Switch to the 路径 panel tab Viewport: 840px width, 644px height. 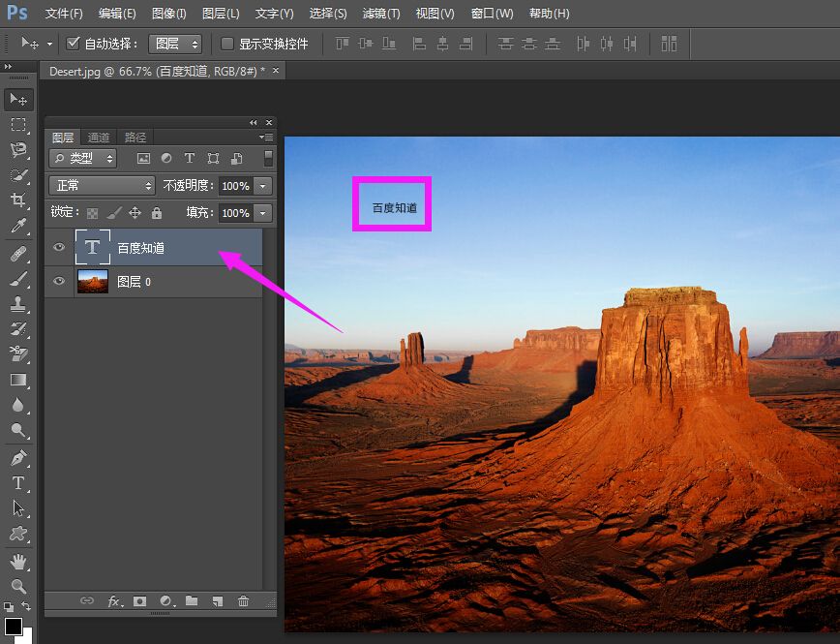(135, 138)
